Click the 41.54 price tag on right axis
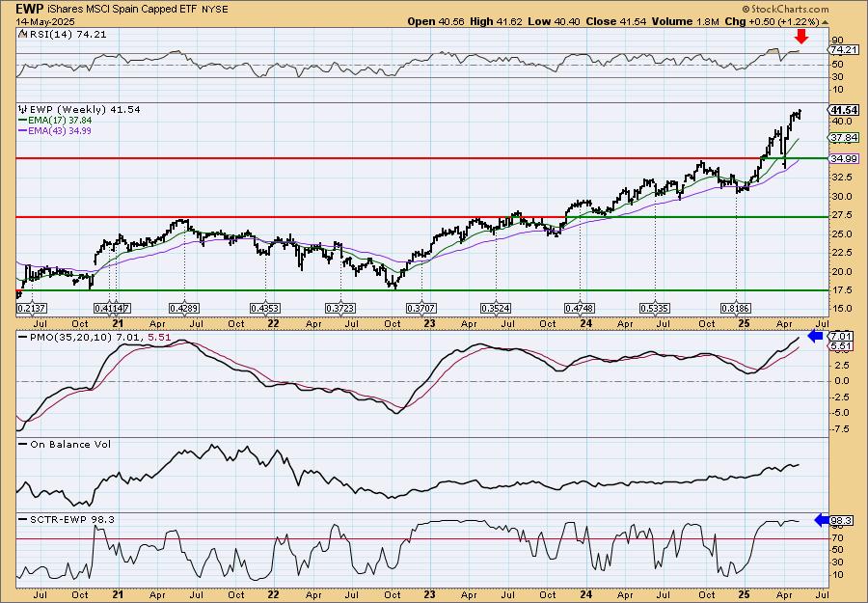Image resolution: width=868 pixels, height=603 pixels. 845,110
